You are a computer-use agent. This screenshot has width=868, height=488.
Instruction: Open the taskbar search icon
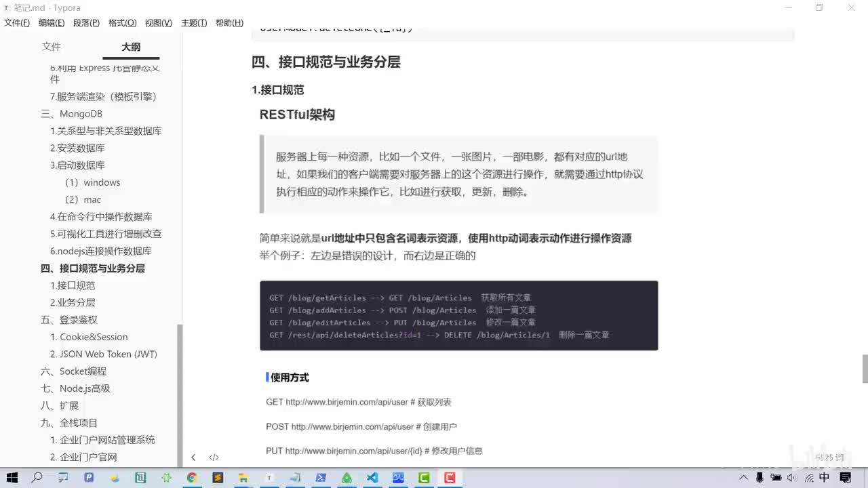point(37,478)
